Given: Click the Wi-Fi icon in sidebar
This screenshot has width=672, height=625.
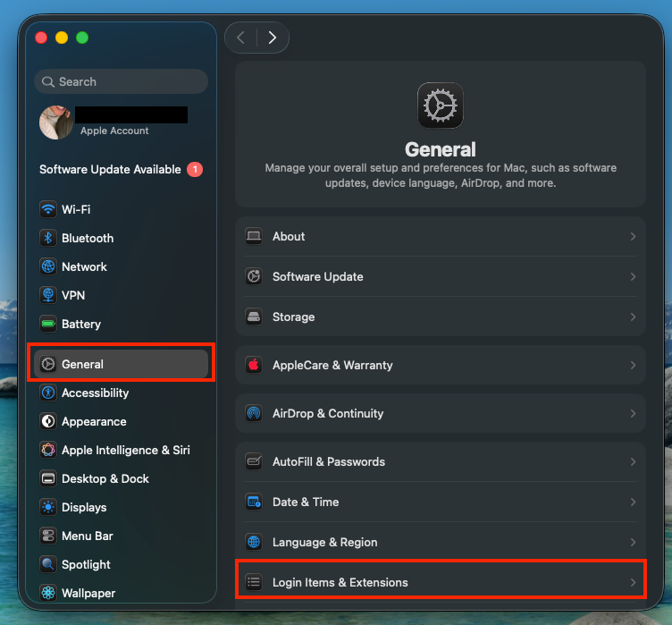Looking at the screenshot, I should [x=48, y=209].
